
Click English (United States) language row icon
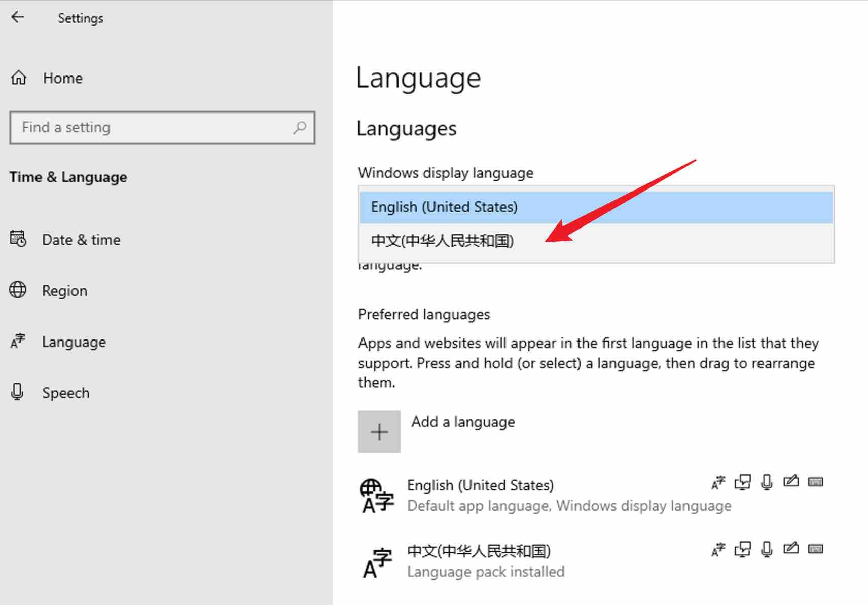click(x=377, y=496)
